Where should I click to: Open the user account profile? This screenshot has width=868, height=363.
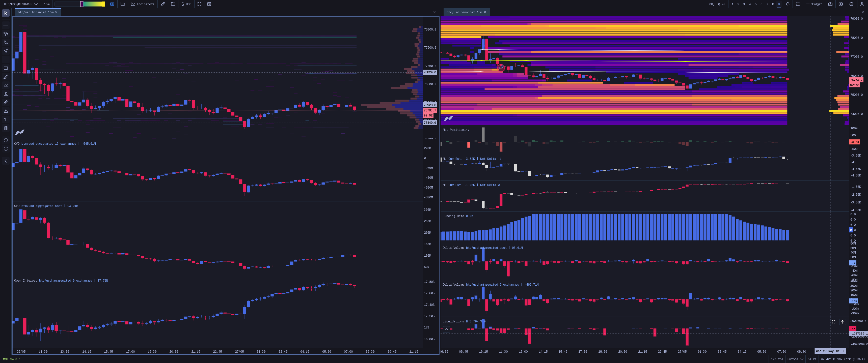(x=862, y=4)
